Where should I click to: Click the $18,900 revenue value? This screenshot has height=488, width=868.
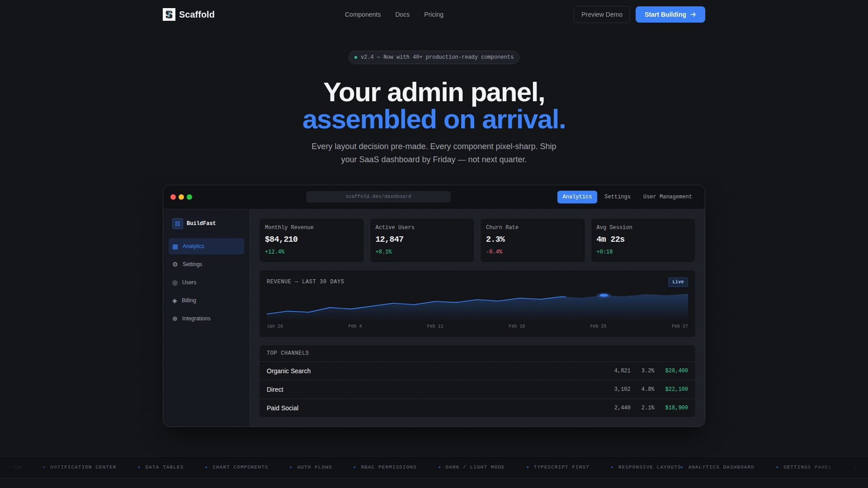tap(676, 408)
